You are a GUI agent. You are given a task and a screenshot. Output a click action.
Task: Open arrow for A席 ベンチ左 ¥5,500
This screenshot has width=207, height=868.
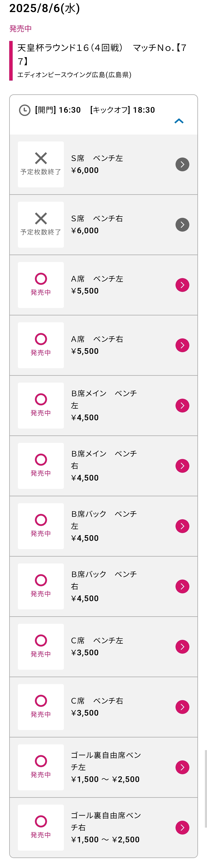[182, 285]
